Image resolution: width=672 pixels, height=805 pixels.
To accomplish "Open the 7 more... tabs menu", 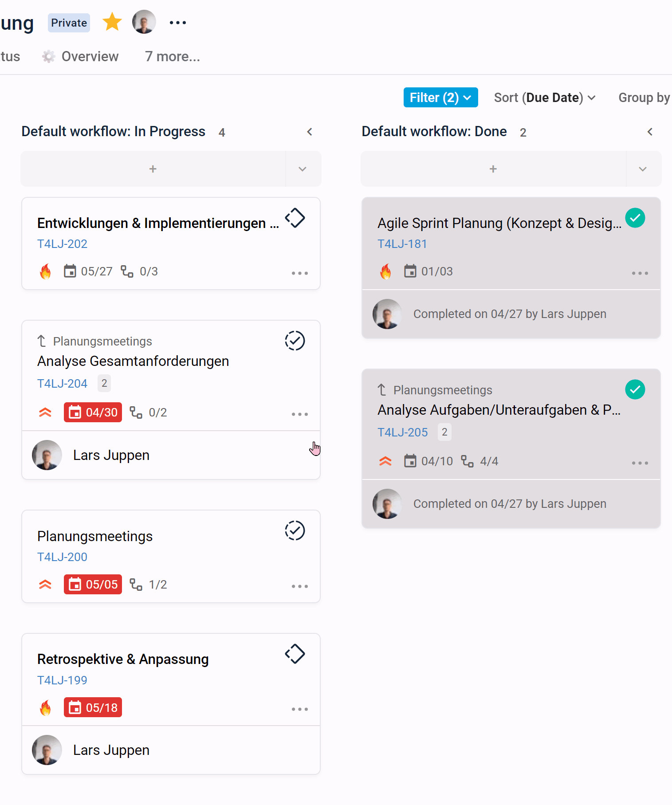I will click(172, 57).
